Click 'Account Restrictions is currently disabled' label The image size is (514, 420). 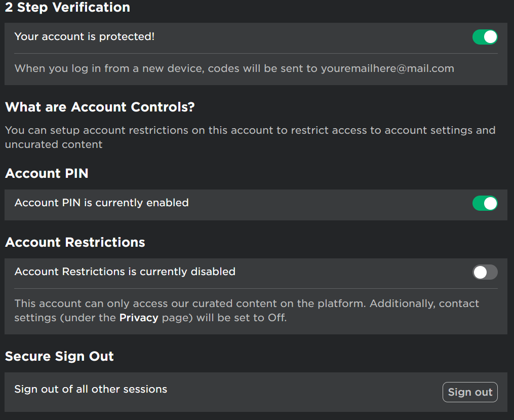[125, 272]
